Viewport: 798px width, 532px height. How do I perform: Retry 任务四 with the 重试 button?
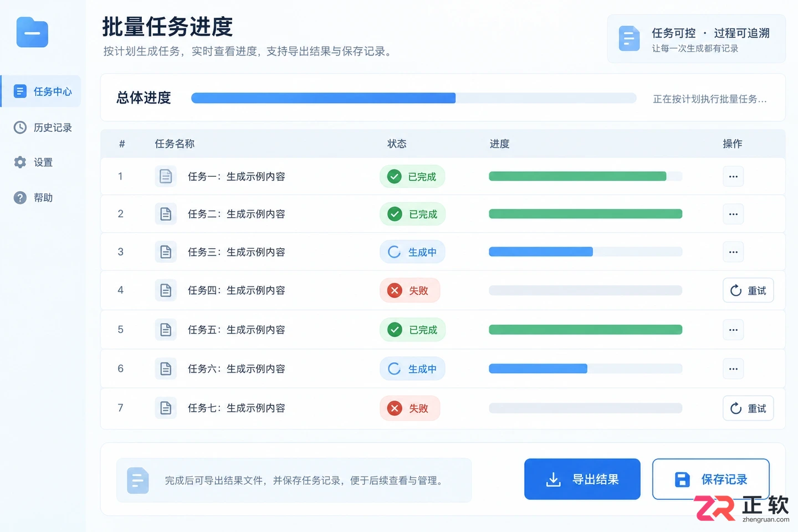click(x=748, y=290)
